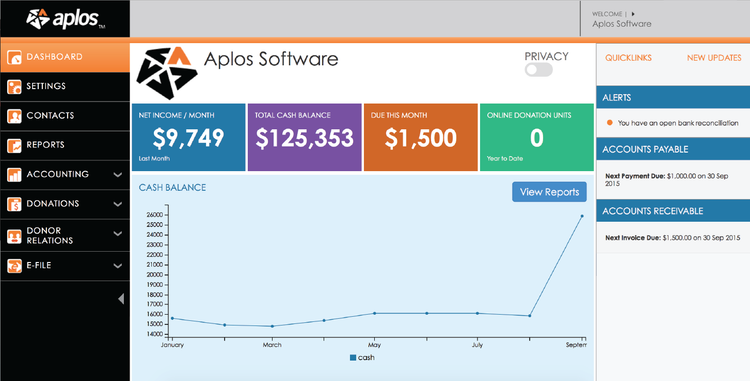Click the Aplos Software name in header
This screenshot has height=381, width=750.
(621, 24)
